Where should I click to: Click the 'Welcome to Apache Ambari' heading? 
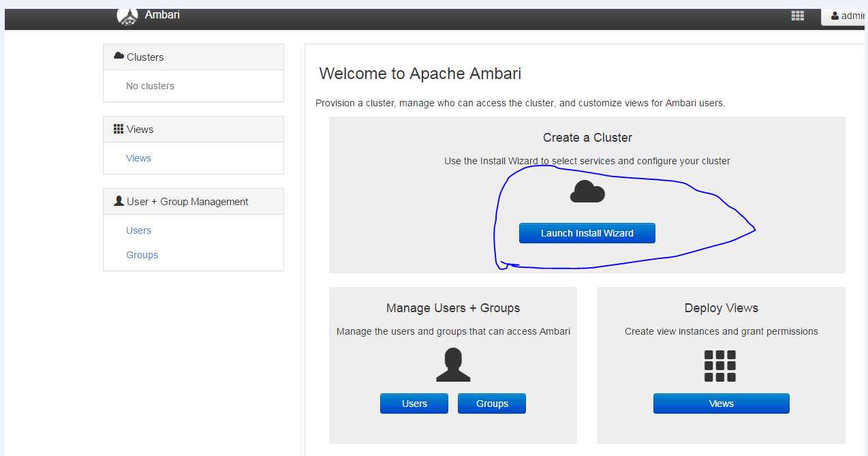pyautogui.click(x=420, y=74)
